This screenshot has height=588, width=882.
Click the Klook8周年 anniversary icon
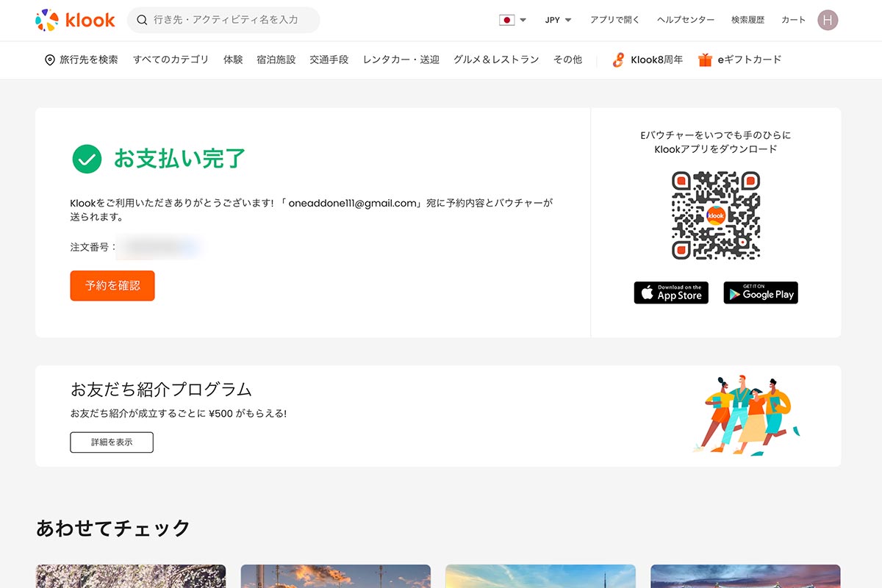(618, 60)
